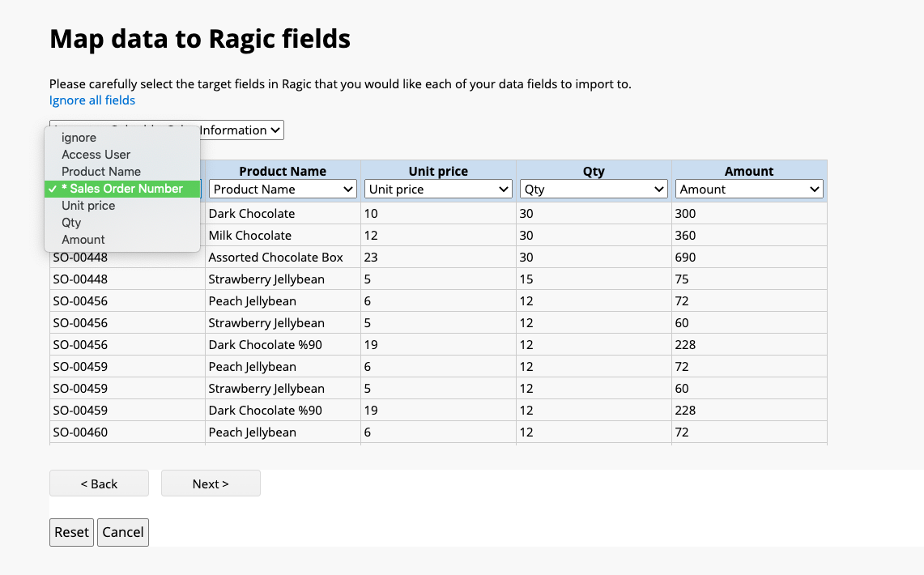Pick 'Product Name' option in open dropdown list

coord(122,172)
